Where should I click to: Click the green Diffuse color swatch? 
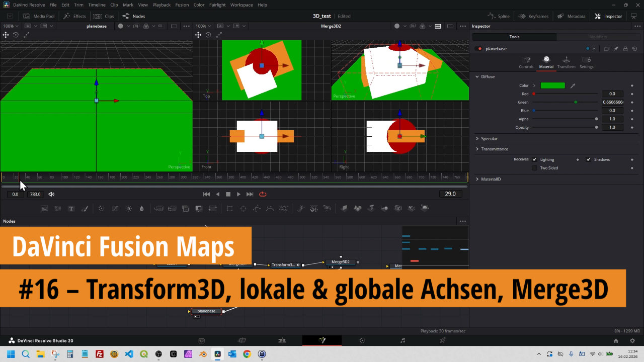coord(552,86)
